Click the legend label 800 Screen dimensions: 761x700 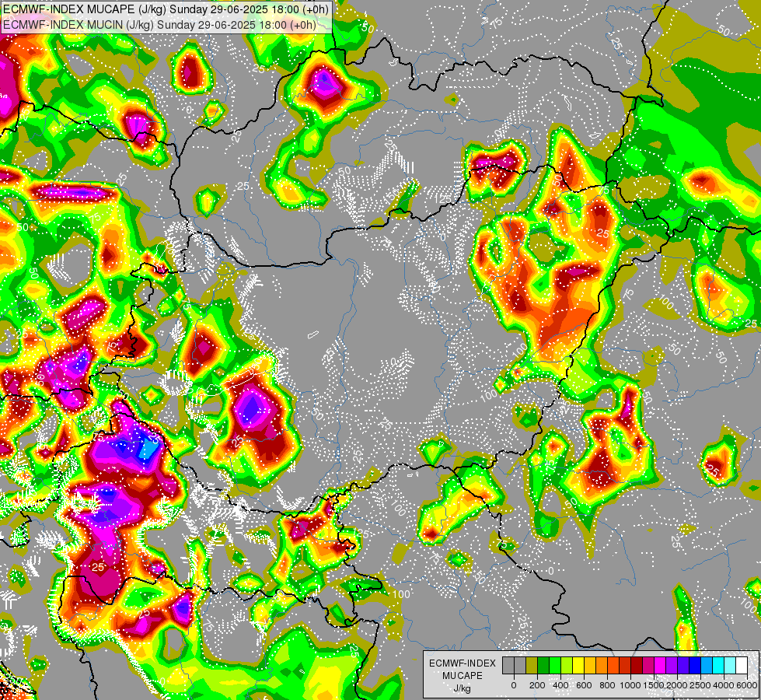click(x=607, y=685)
